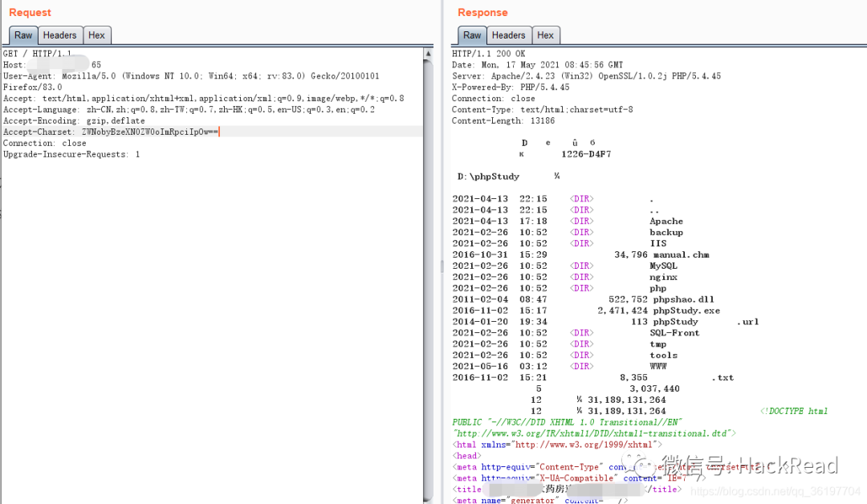Click the Accept-Language header line

(x=189, y=109)
